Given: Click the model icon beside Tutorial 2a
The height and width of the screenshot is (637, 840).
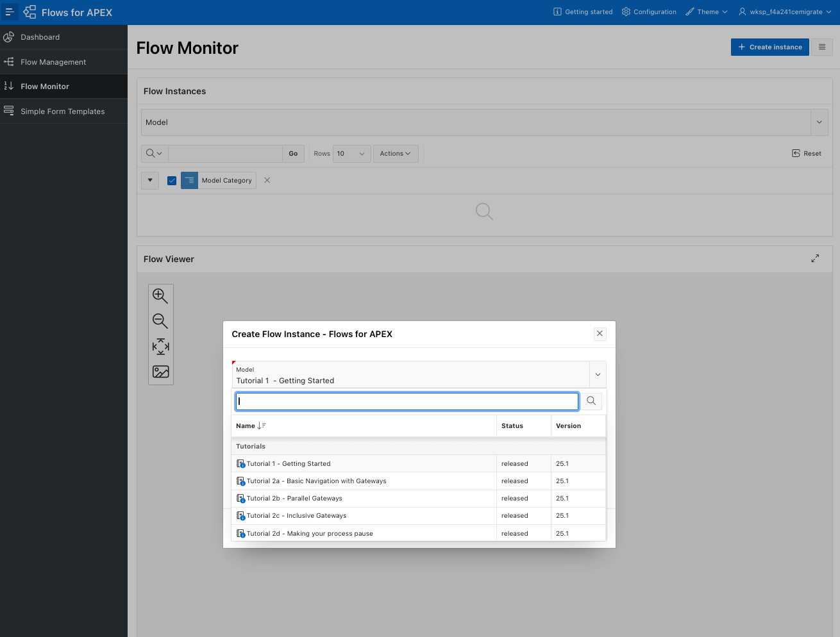Looking at the screenshot, I should click(241, 481).
